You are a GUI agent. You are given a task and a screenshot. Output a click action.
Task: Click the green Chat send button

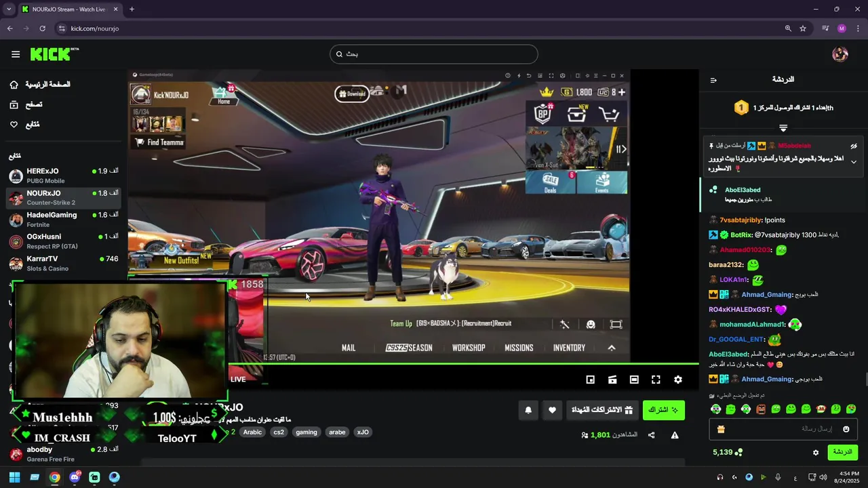[842, 452]
